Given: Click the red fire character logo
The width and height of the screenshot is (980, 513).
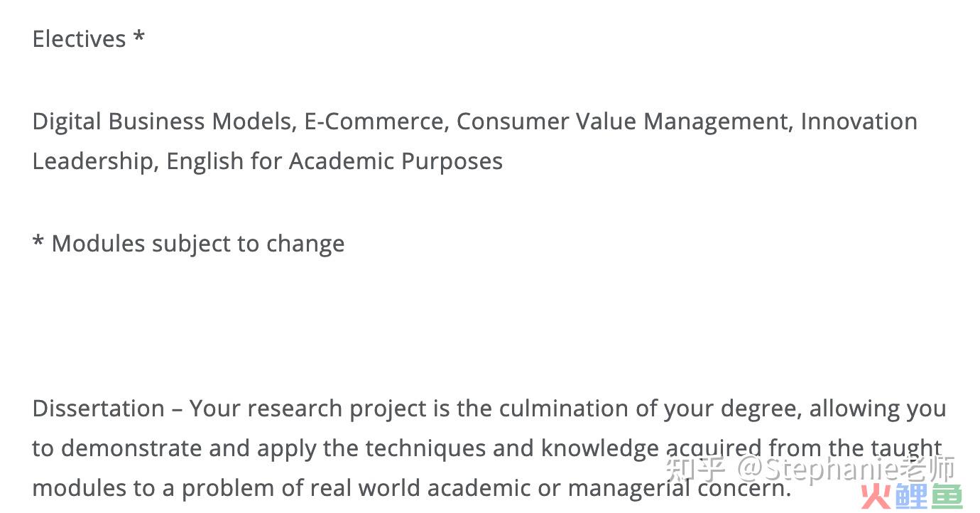Looking at the screenshot, I should point(876,497).
